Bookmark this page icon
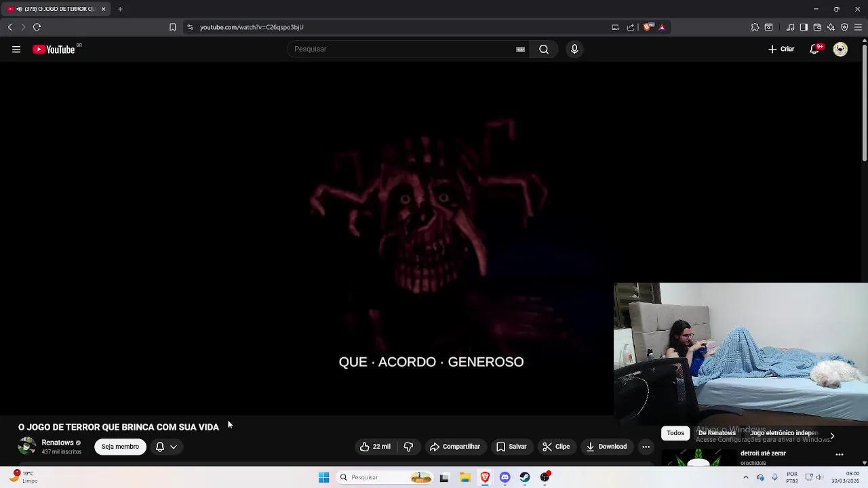This screenshot has width=868, height=488. click(x=172, y=27)
